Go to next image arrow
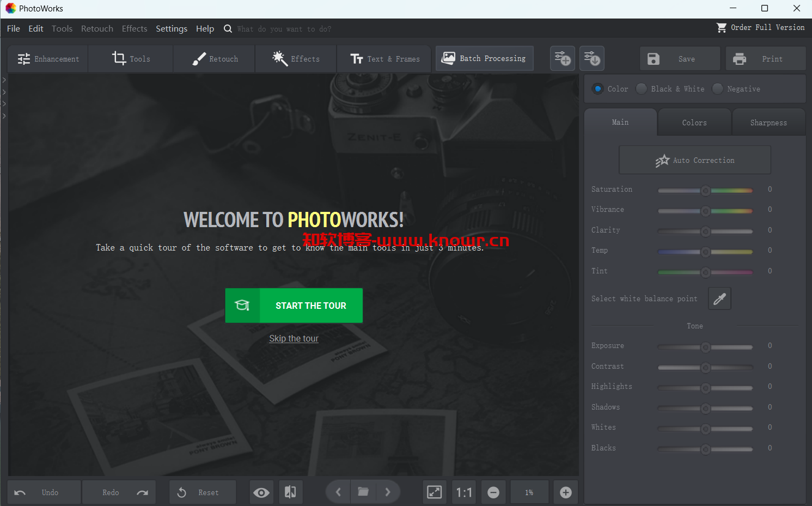 [388, 492]
